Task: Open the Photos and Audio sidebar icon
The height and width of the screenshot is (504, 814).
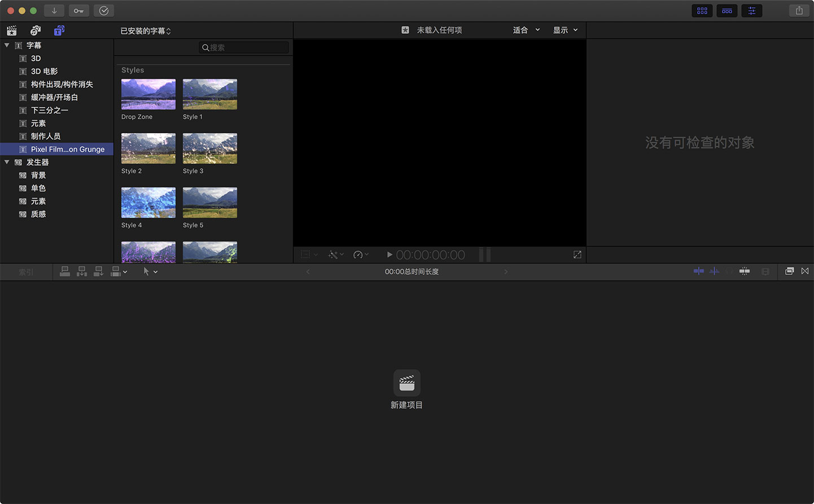Action: pos(35,30)
